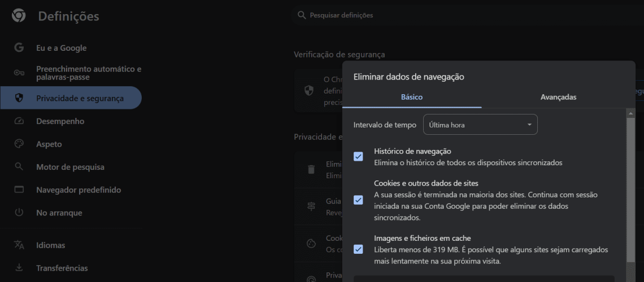Switch to the Avançadas tab
The image size is (644, 282).
coord(559,97)
